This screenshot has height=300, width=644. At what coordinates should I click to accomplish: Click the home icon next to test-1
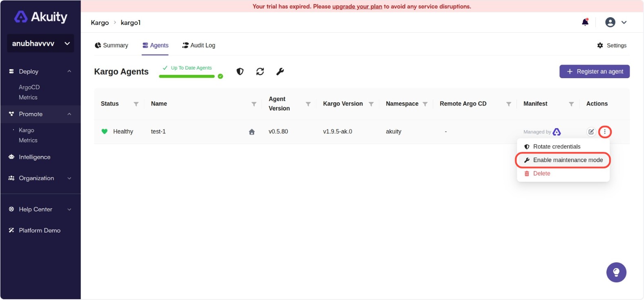click(252, 132)
